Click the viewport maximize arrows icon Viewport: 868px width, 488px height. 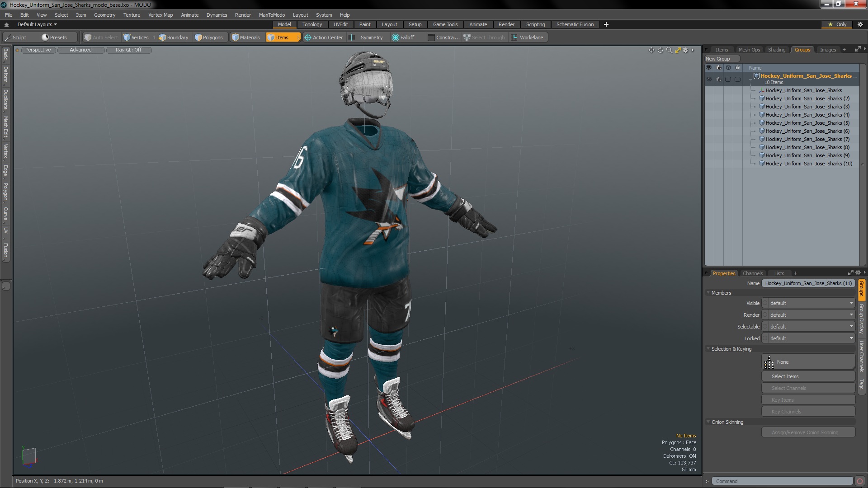coord(678,50)
